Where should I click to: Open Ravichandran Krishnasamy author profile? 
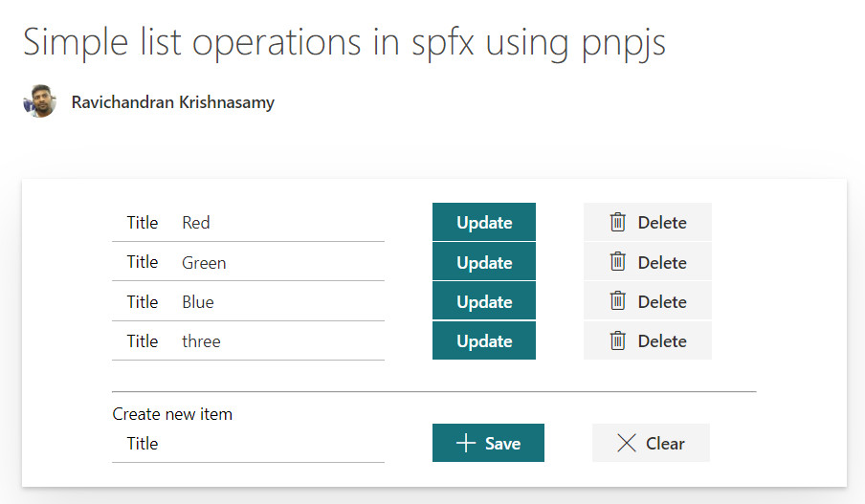(x=173, y=102)
